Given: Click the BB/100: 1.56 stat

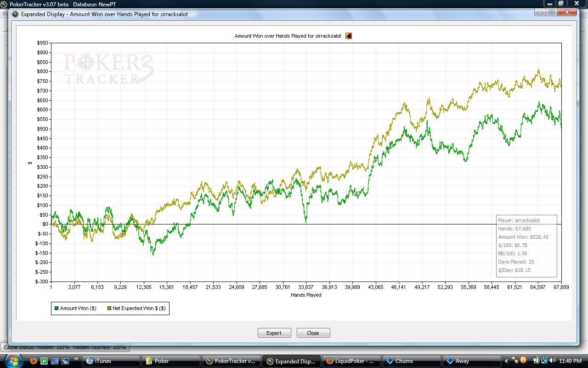Looking at the screenshot, I should pyautogui.click(x=513, y=253).
